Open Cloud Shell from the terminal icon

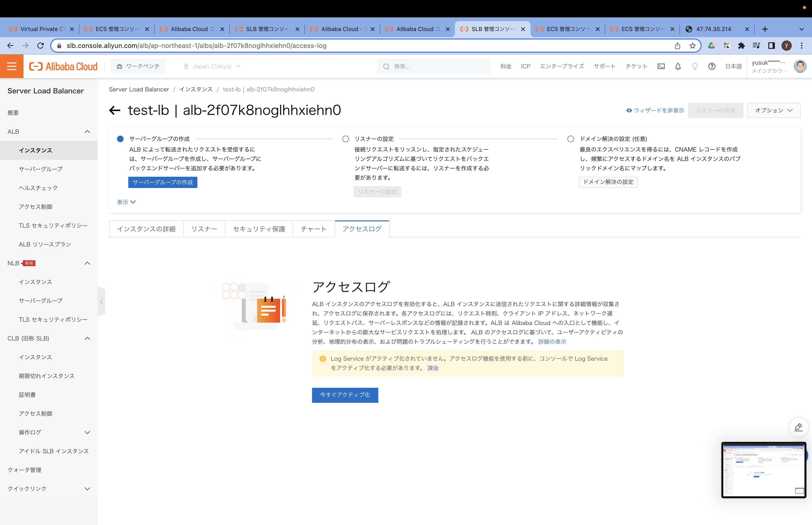[661, 66]
